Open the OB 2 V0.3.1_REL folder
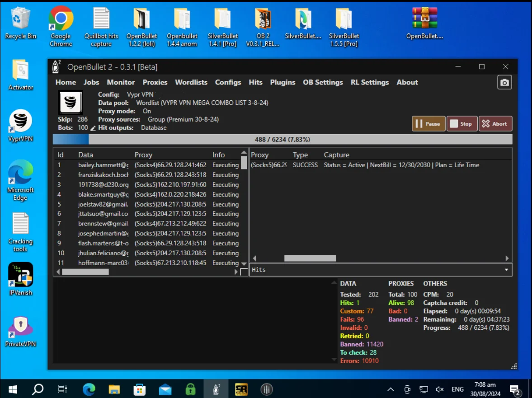Image resolution: width=532 pixels, height=398 pixels. click(263, 27)
